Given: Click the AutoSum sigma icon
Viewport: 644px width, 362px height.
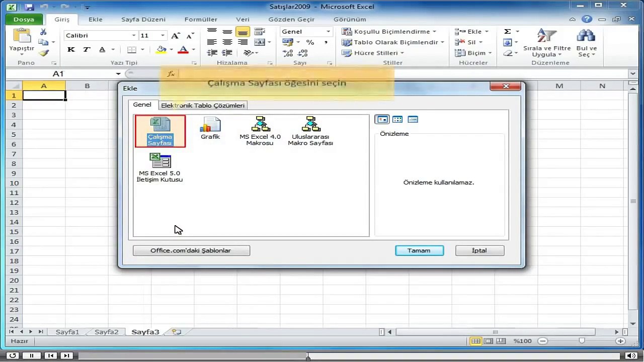Looking at the screenshot, I should [508, 31].
